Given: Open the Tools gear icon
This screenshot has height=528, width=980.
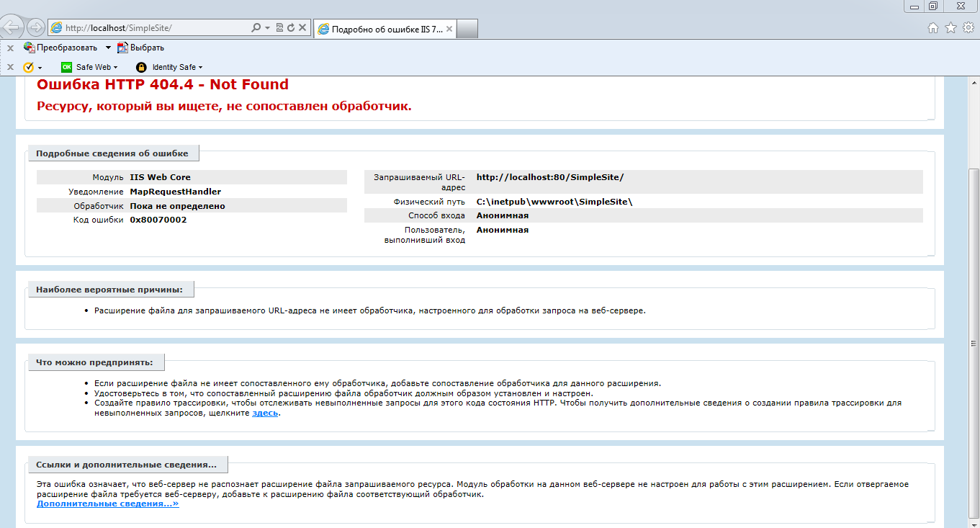Looking at the screenshot, I should point(968,28).
